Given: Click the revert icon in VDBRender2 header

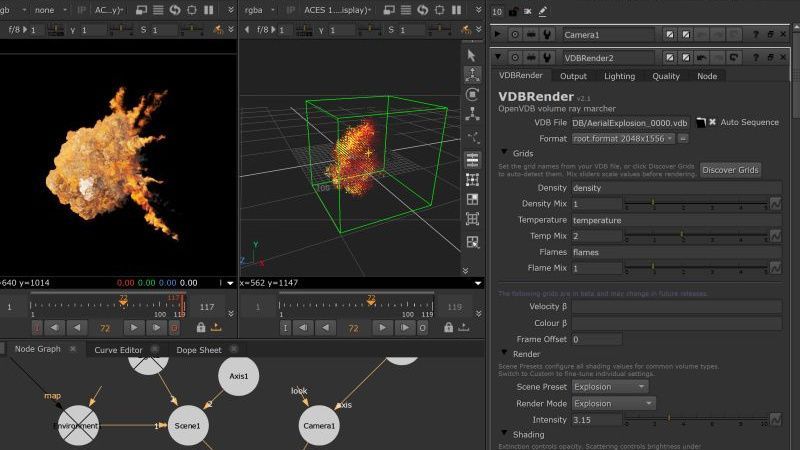Looking at the screenshot, I should (x=734, y=58).
